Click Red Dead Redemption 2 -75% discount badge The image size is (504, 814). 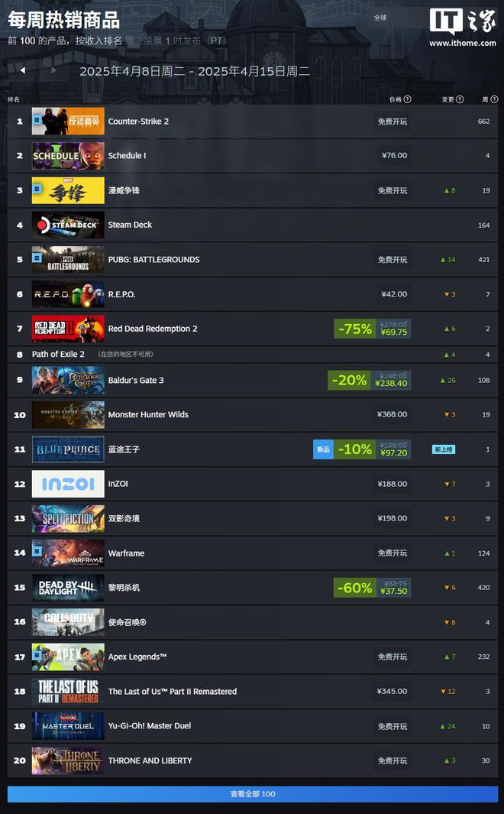tap(355, 329)
